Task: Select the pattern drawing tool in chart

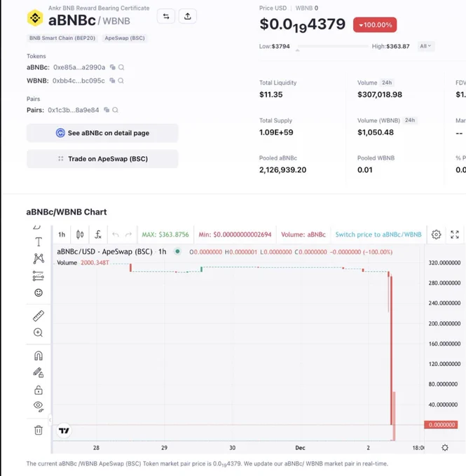Action: tap(39, 258)
